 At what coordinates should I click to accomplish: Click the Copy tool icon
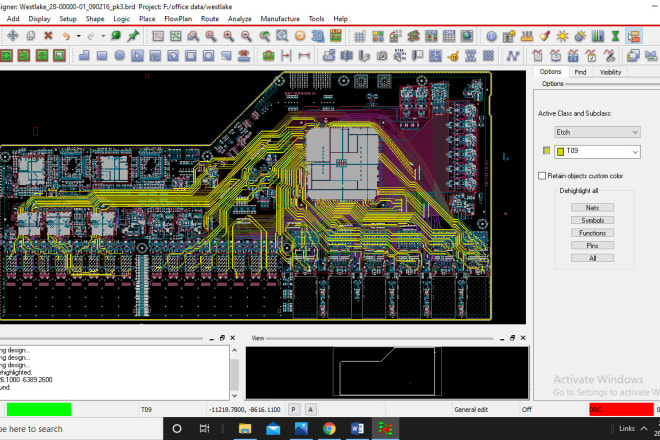(30, 36)
